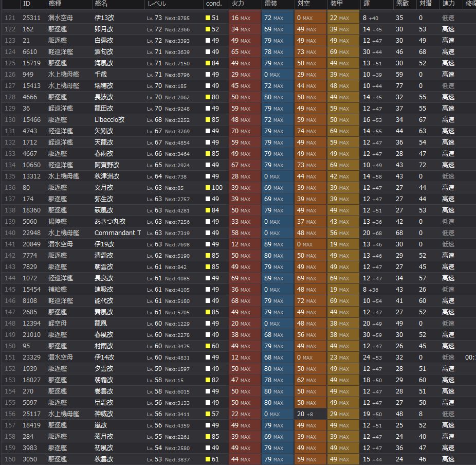Select ship name 春風改

coord(104,335)
